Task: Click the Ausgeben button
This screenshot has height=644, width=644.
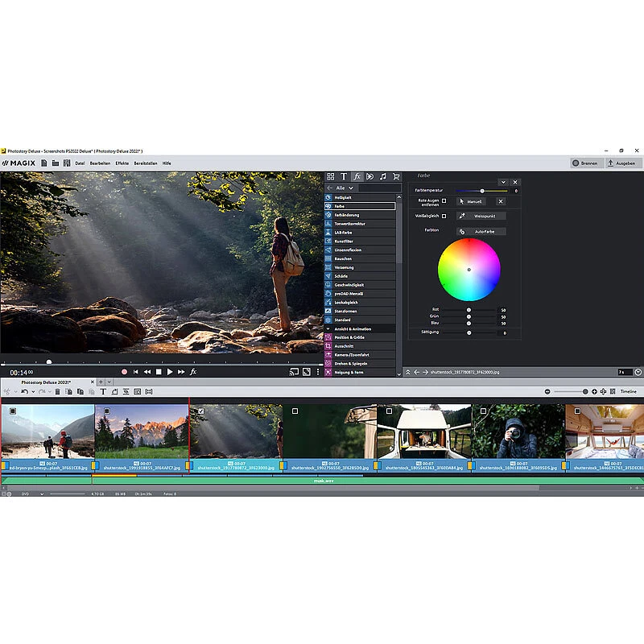Action: (625, 162)
